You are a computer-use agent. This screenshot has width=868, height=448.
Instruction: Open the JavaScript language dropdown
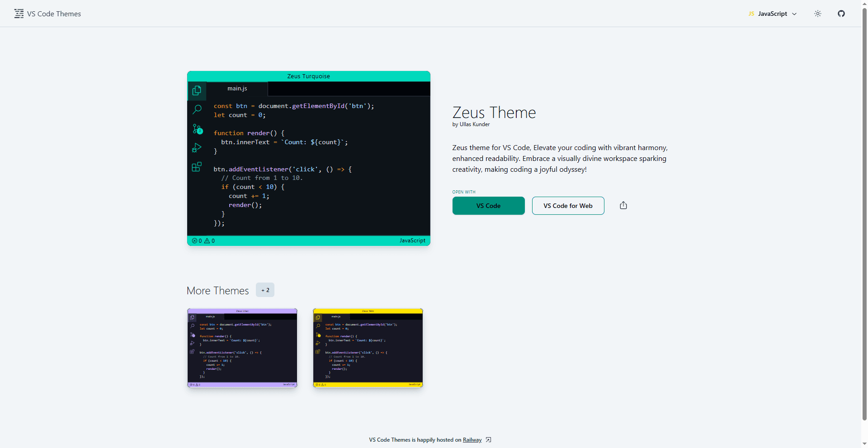pyautogui.click(x=773, y=14)
